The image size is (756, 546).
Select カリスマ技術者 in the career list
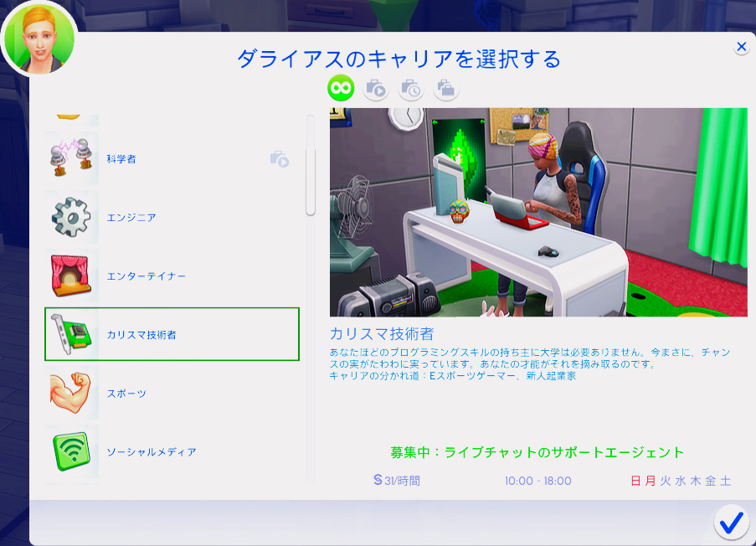pos(172,334)
